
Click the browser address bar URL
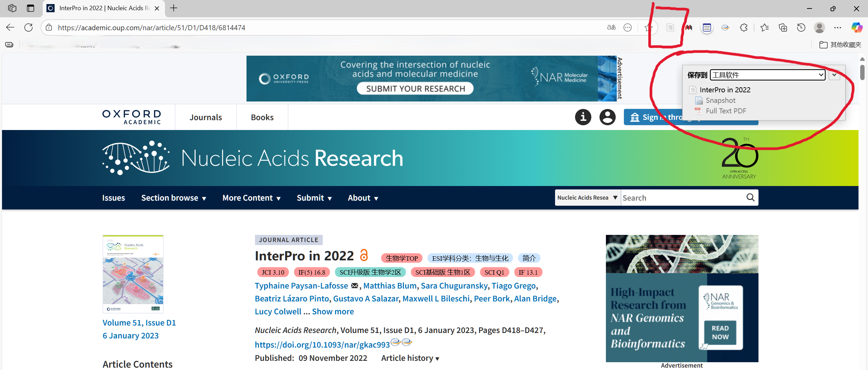tap(152, 27)
